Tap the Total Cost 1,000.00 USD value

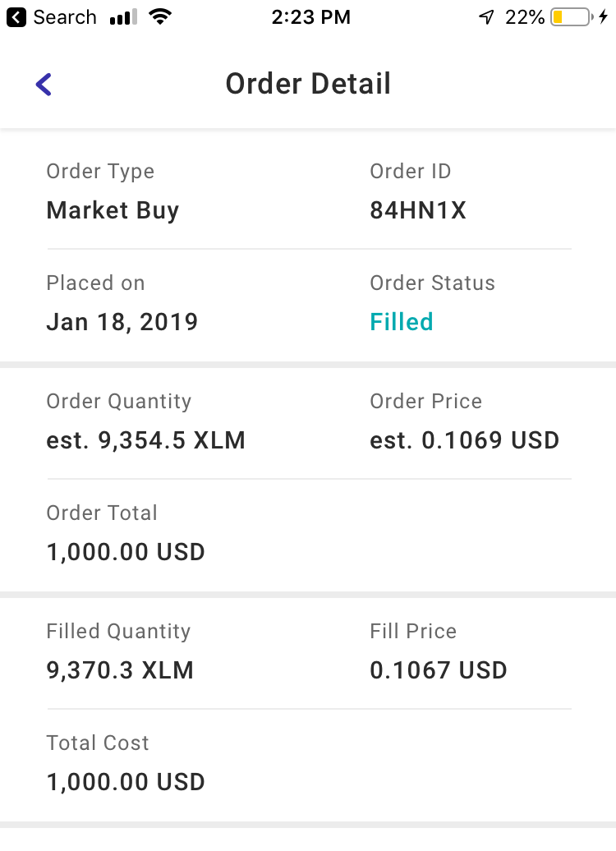click(126, 782)
